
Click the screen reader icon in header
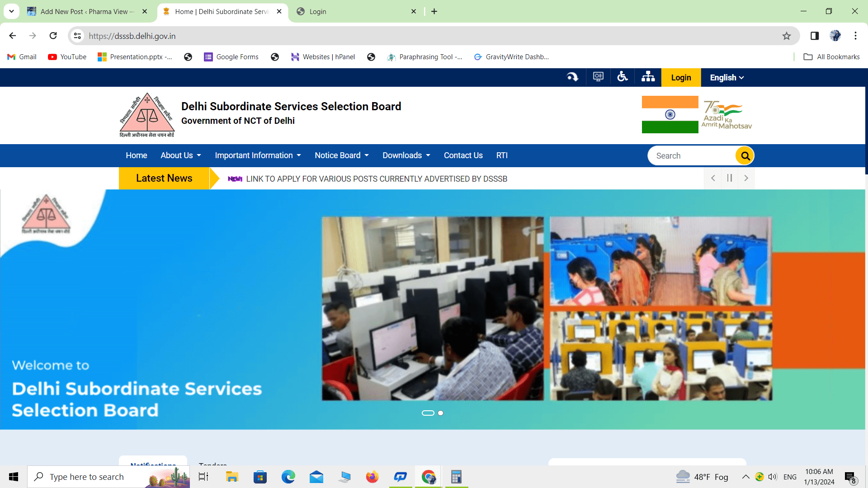point(598,77)
